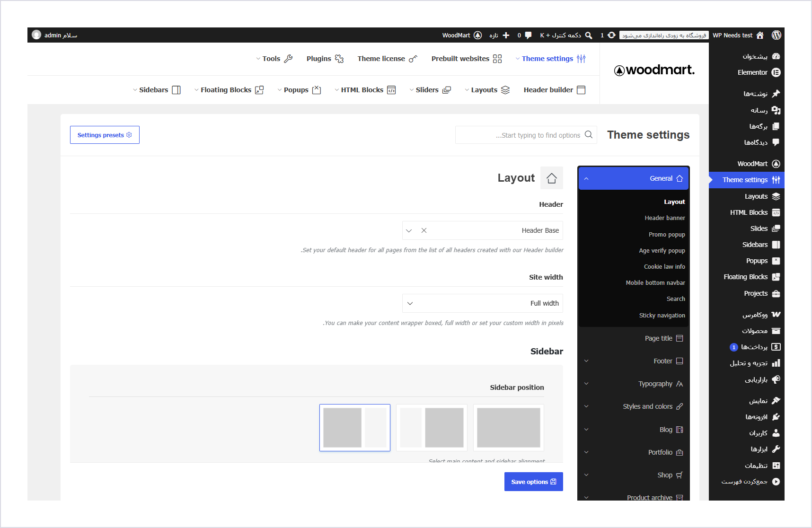
Task: Click the Settings presets button
Action: coord(105,135)
